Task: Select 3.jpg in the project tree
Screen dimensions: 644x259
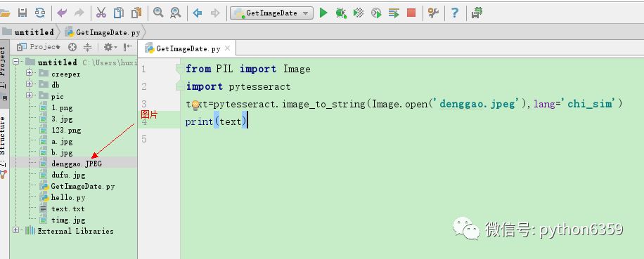Action: 62,119
